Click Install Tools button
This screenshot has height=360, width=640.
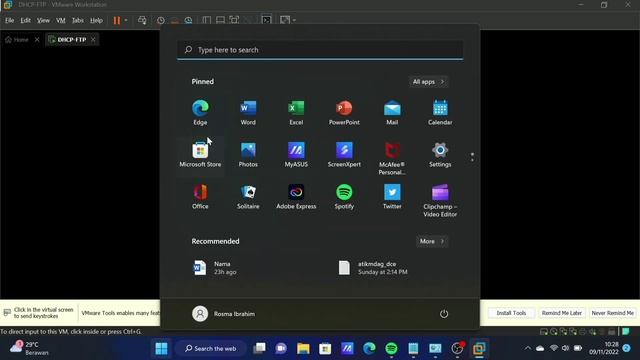(x=511, y=313)
